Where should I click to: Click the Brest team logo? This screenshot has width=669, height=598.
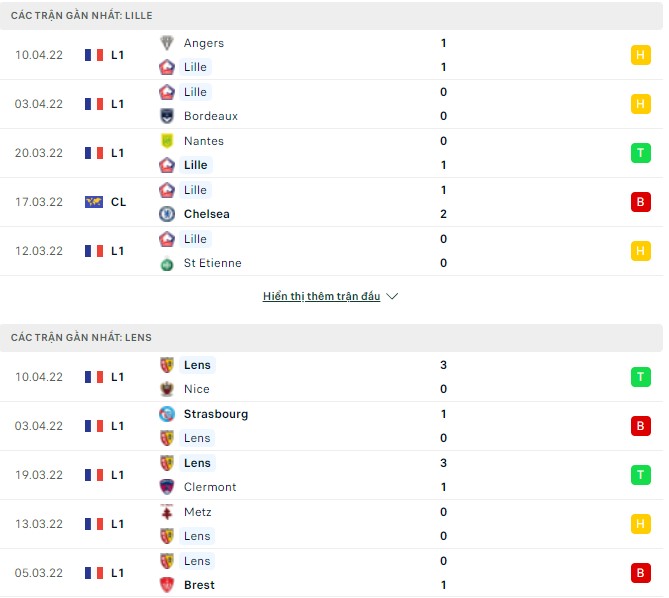point(167,585)
